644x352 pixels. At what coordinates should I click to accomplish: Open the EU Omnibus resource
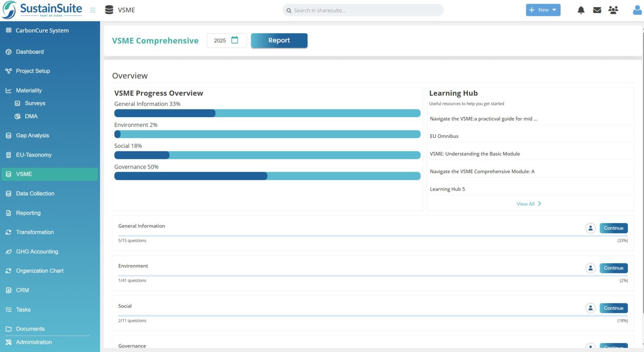[x=444, y=136]
